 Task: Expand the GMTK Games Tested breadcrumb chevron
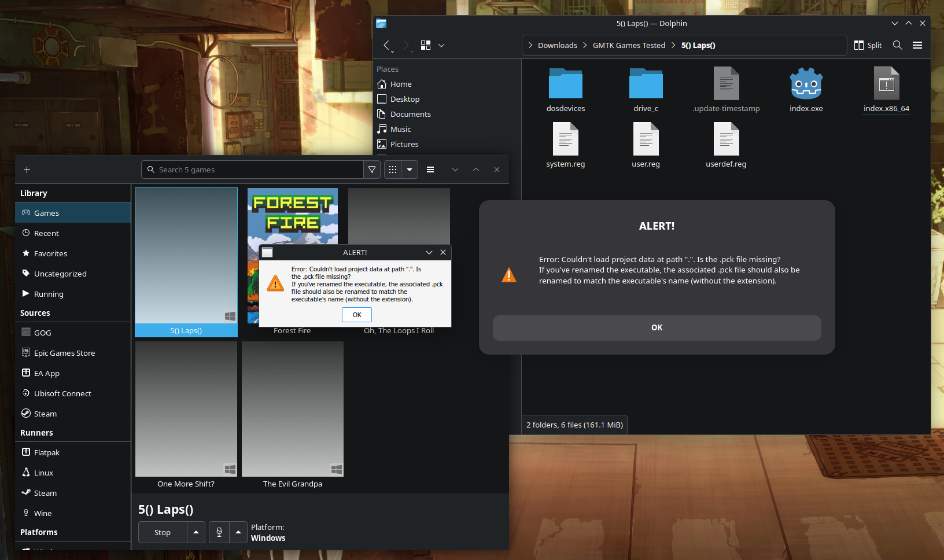pos(673,45)
